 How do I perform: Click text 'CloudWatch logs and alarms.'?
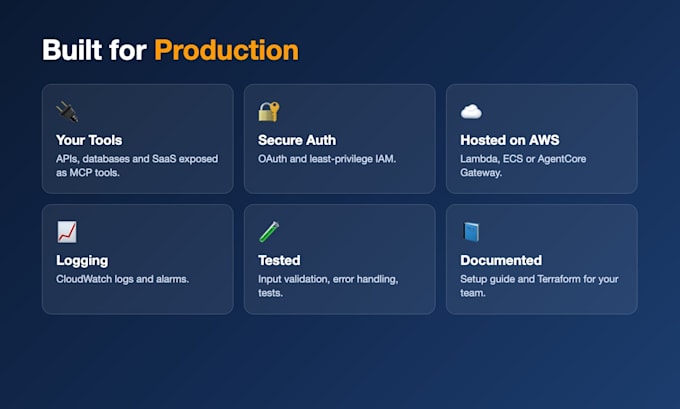coord(122,279)
